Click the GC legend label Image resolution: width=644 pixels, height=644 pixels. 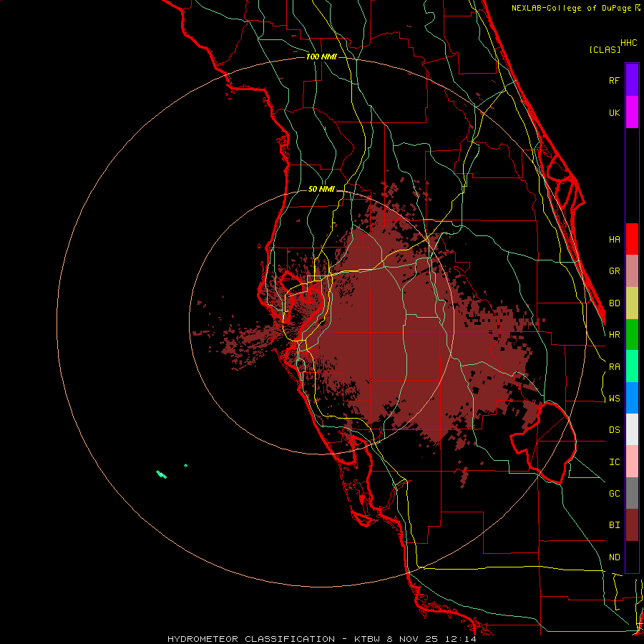[x=615, y=494]
